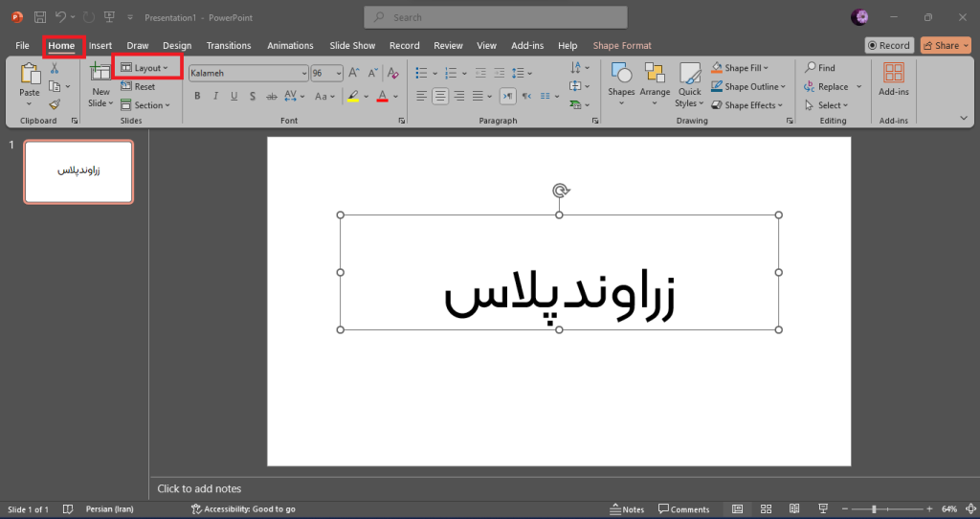Undo the last action
Image resolution: width=980 pixels, height=519 pixels.
[x=60, y=17]
